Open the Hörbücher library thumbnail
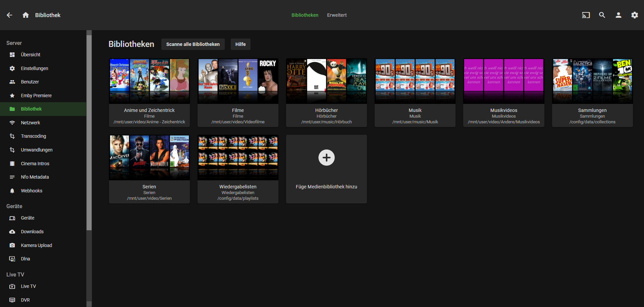Viewport: 644px width, 307px height. tap(326, 81)
